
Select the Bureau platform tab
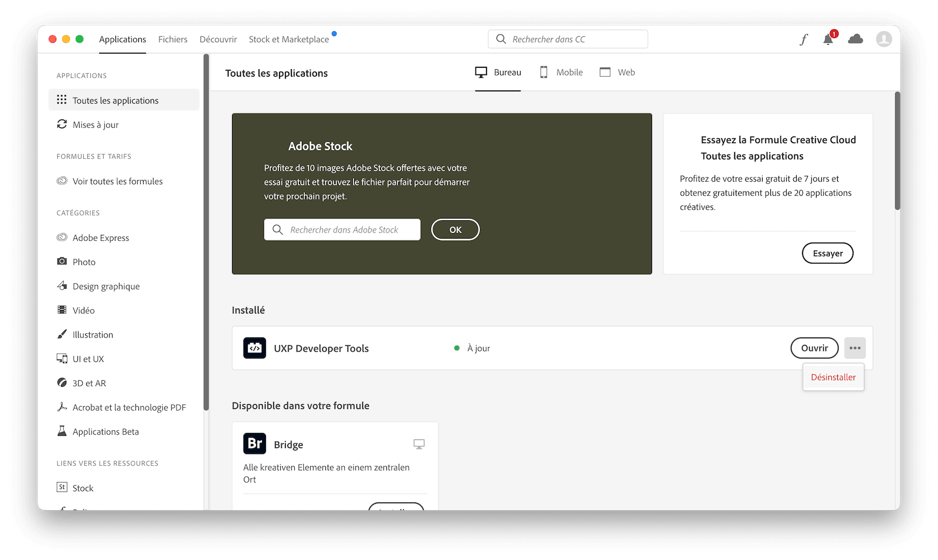tap(498, 73)
